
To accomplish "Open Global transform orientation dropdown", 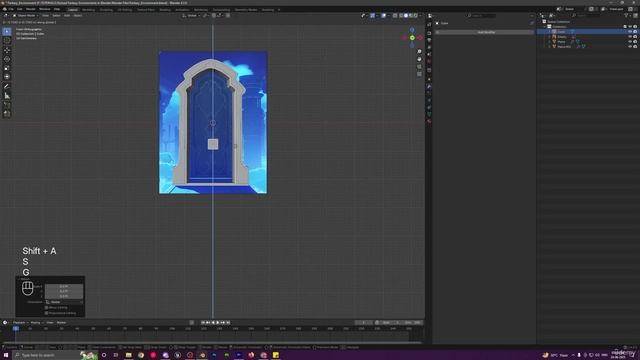I will point(190,16).
